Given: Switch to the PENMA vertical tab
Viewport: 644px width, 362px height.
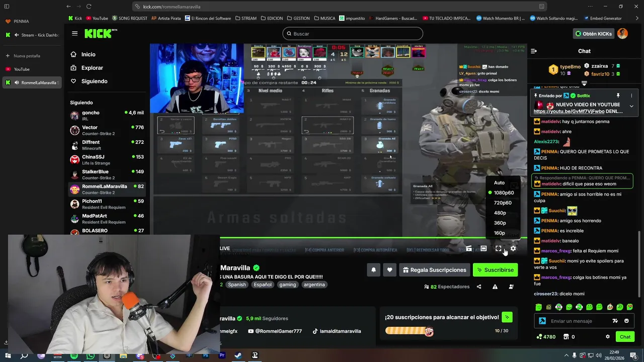Looking at the screenshot, I should 31,21.
